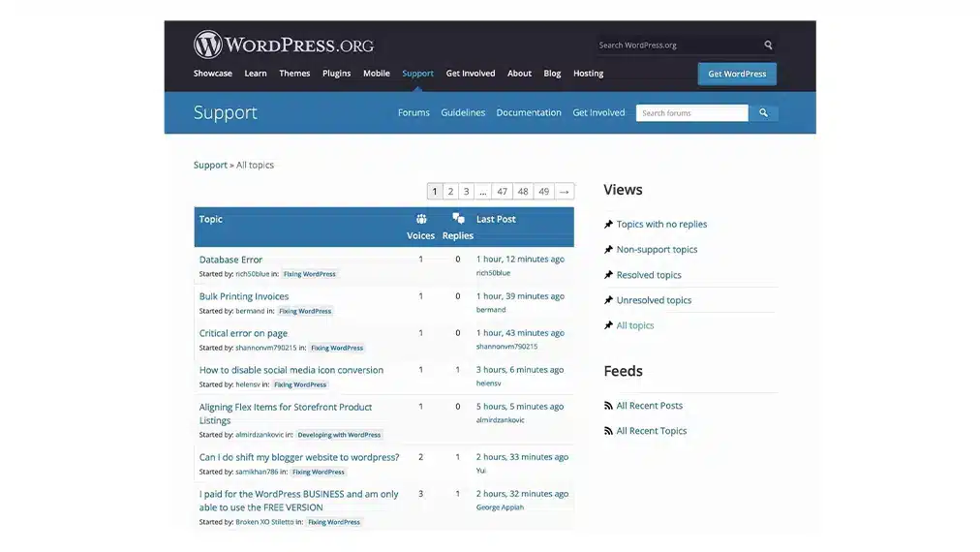Click pin icon beside All topics view
Screen dimensions: 980x552
(x=608, y=325)
